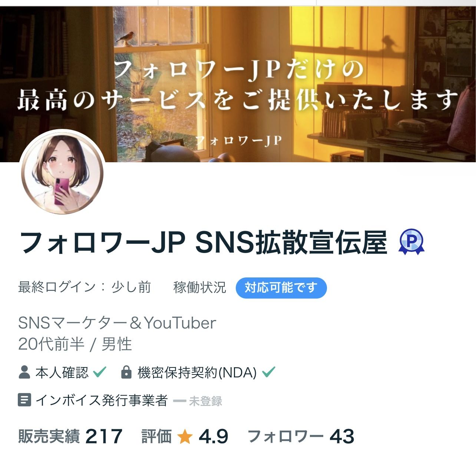Click the small フォロワーJP watermark on banner
Viewport: 476px width, 466px height.
coord(238,141)
